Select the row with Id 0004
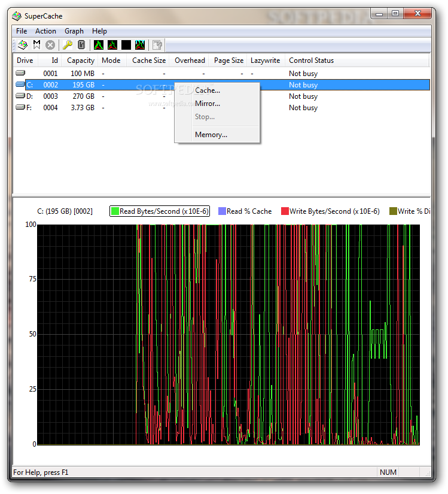Viewport: 448px width, 494px height. (x=221, y=107)
